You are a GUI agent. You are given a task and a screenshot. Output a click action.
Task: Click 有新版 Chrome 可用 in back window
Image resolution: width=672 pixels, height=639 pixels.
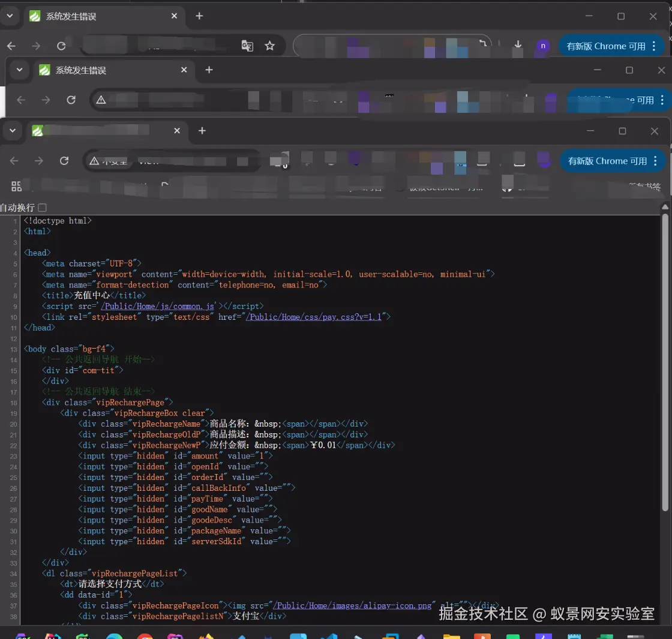coord(605,46)
